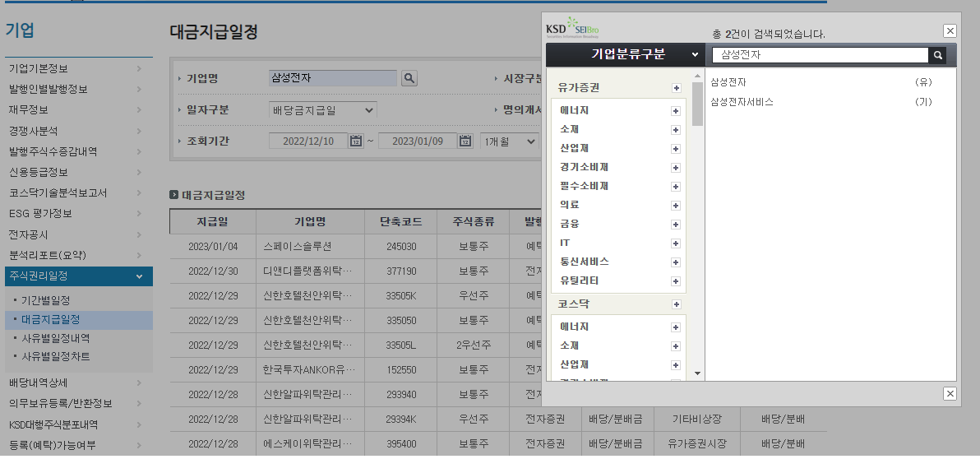Open calendar for start date 2022/12/10
Image resolution: width=980 pixels, height=459 pixels.
(356, 141)
